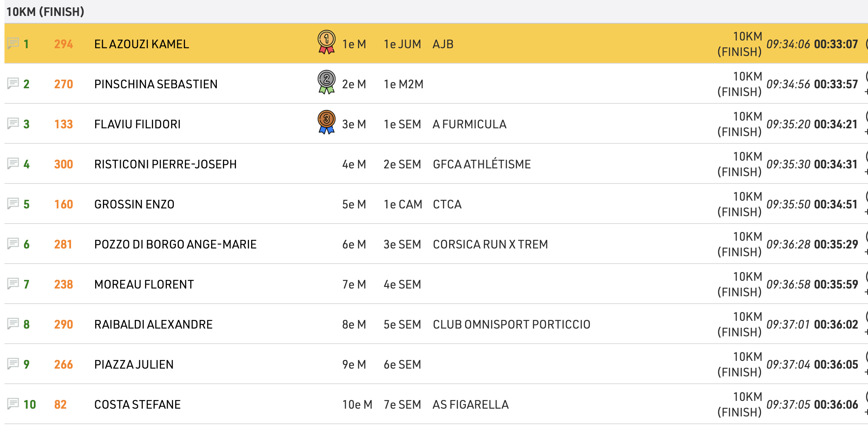This screenshot has height=425, width=868.
Task: Click finish time 00:33:57
Action: (x=836, y=84)
